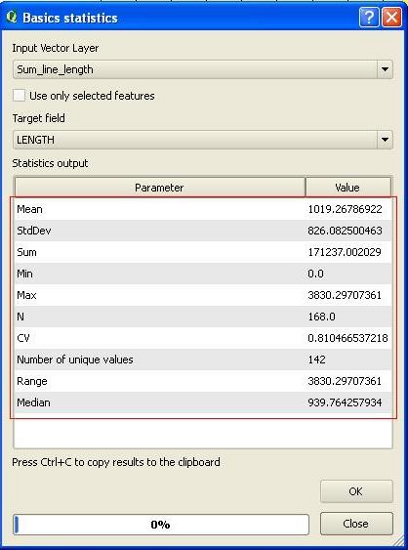Click the Value column header

click(x=348, y=187)
